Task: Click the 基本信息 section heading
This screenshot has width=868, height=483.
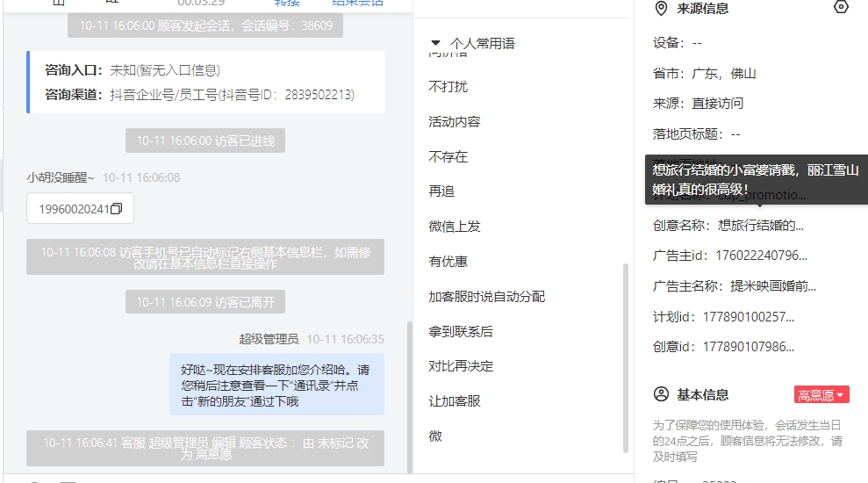Action: [x=702, y=394]
